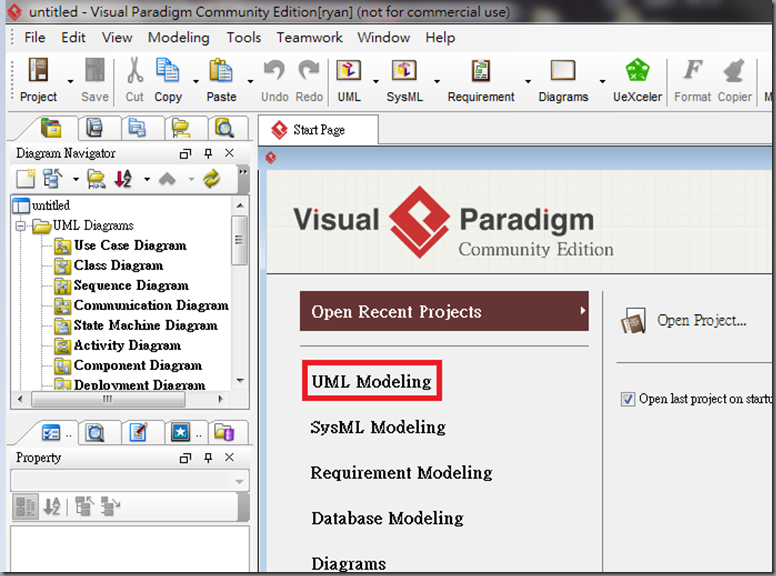Select Communication Diagram in tree

tap(151, 305)
